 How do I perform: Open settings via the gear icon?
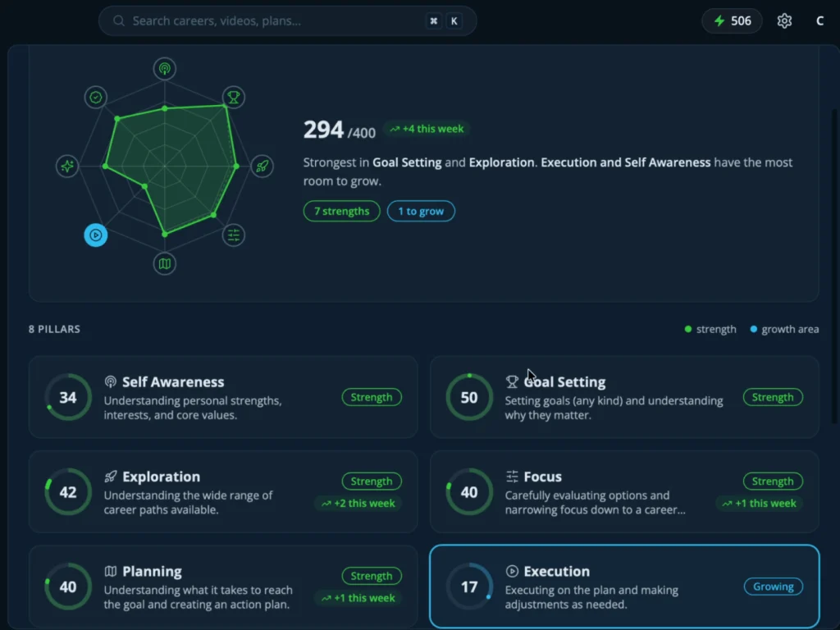784,21
